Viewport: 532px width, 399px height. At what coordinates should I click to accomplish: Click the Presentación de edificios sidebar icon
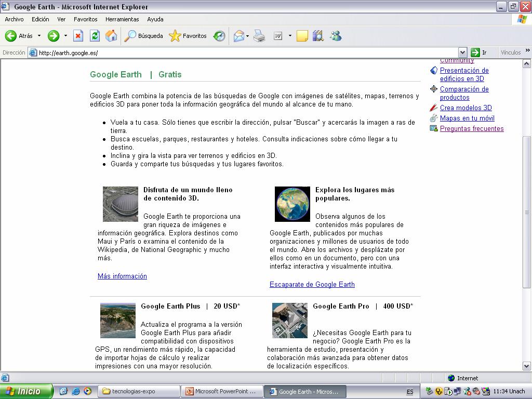click(x=434, y=70)
